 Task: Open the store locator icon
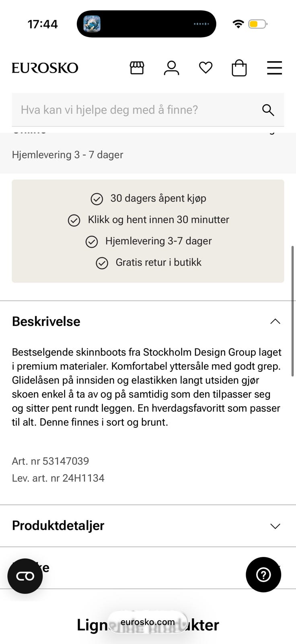(137, 68)
